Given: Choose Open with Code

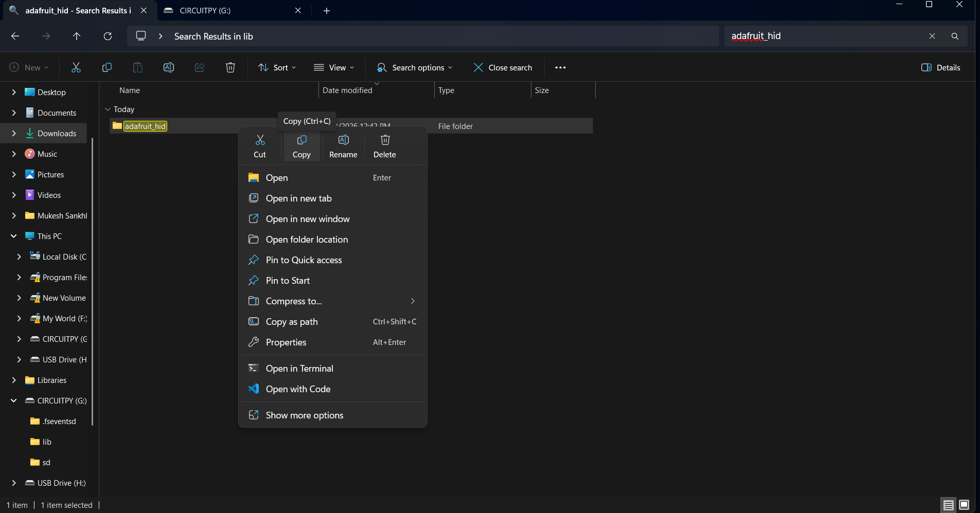Looking at the screenshot, I should point(333,389).
